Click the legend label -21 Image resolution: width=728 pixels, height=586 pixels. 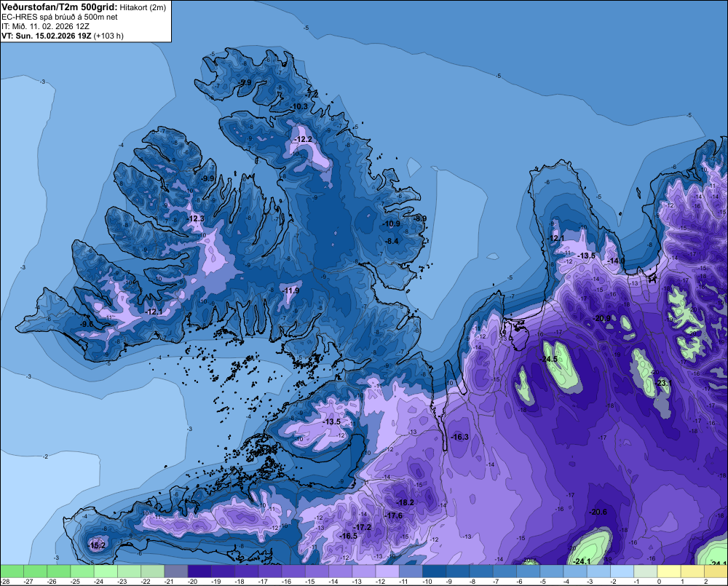[x=169, y=582]
